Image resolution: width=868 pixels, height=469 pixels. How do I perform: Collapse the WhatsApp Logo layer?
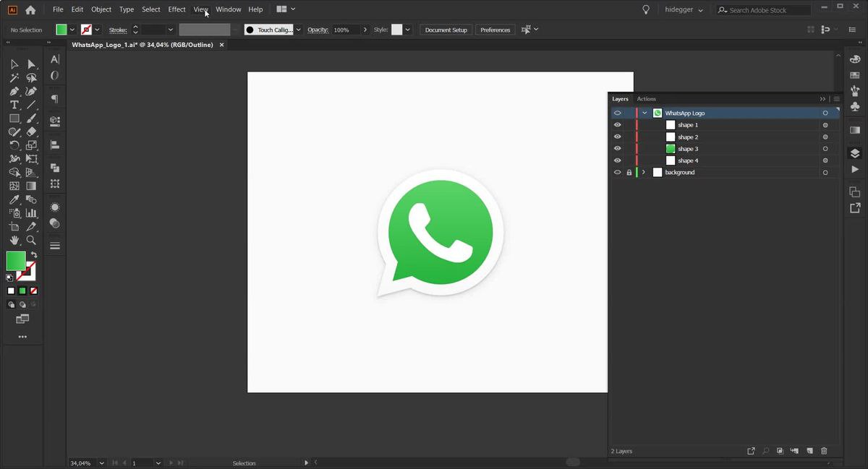[x=644, y=113]
